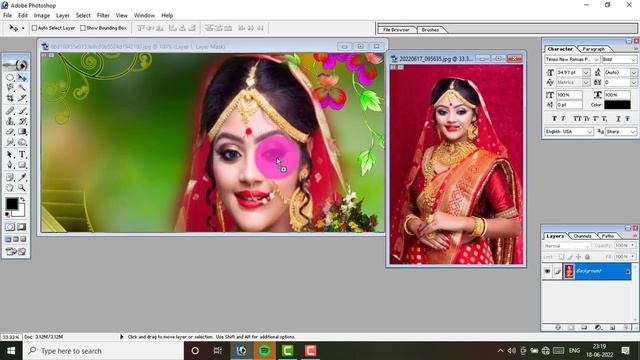Select the Elliptical Marquee tool
Screen dimensions: 640x360
[10, 77]
